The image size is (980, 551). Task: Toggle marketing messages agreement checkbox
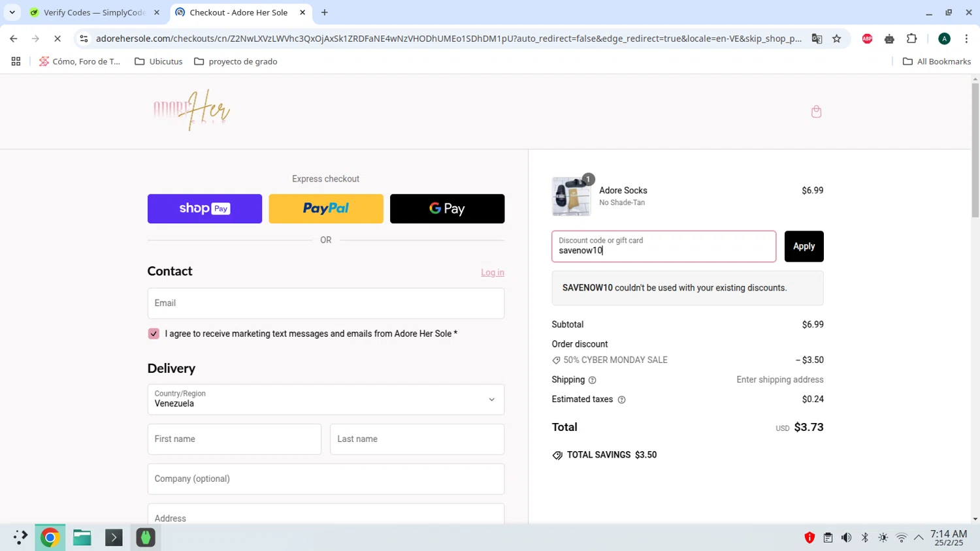pos(154,334)
